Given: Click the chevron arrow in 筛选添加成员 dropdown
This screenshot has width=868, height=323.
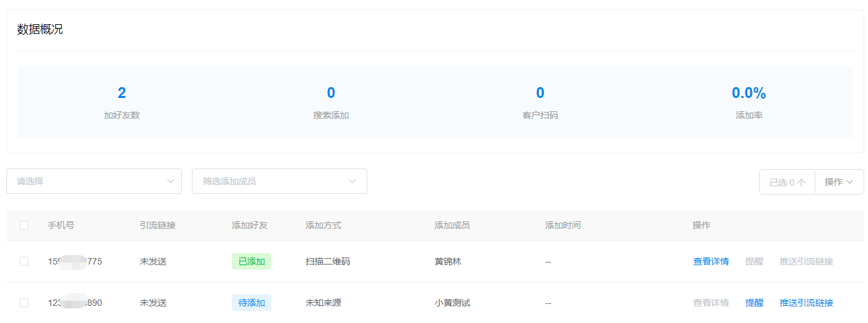Looking at the screenshot, I should click(x=353, y=181).
